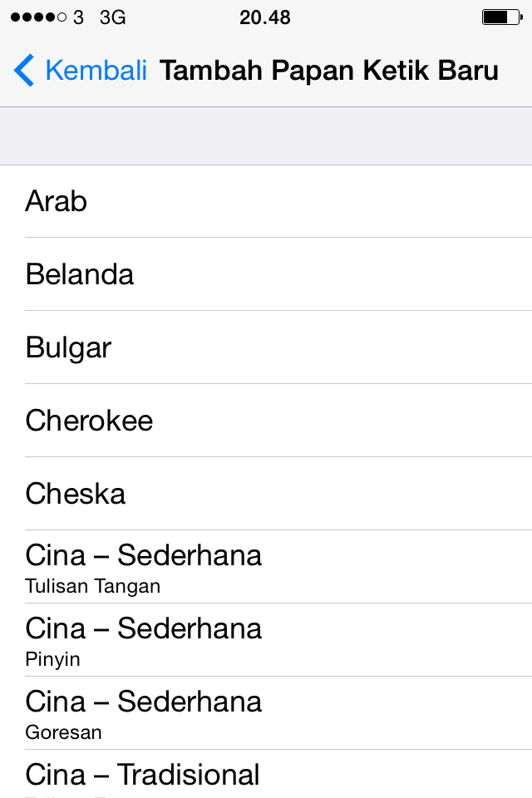Open Cina – Sederhana Tulisan Tangan keyboard

[266, 565]
